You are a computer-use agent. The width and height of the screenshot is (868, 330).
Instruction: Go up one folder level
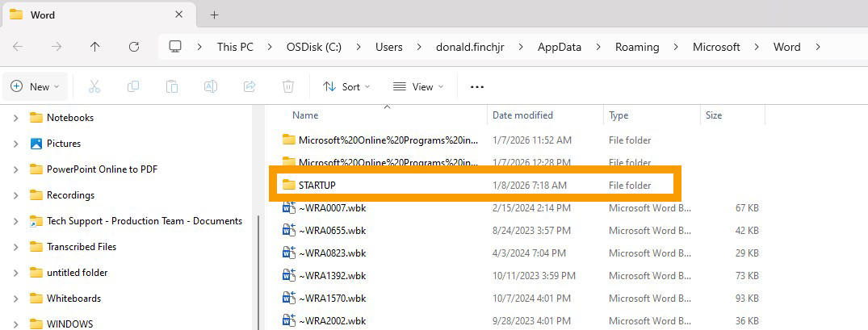(x=95, y=47)
